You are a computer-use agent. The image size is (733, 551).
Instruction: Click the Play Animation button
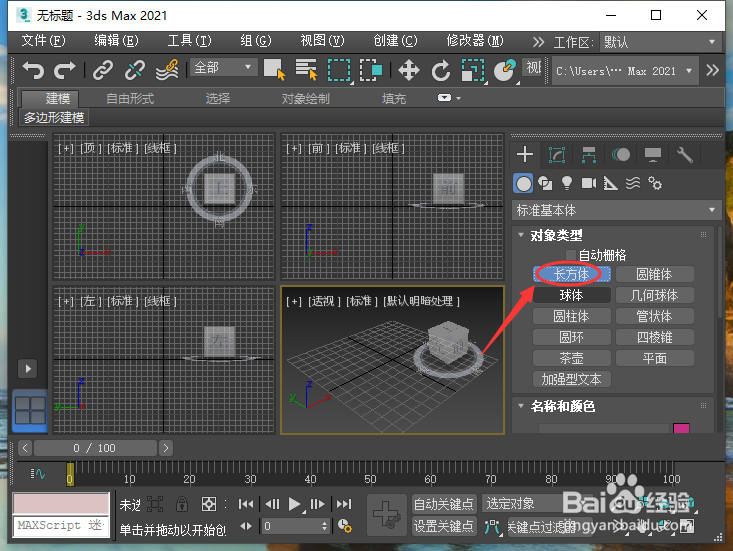[x=295, y=504]
